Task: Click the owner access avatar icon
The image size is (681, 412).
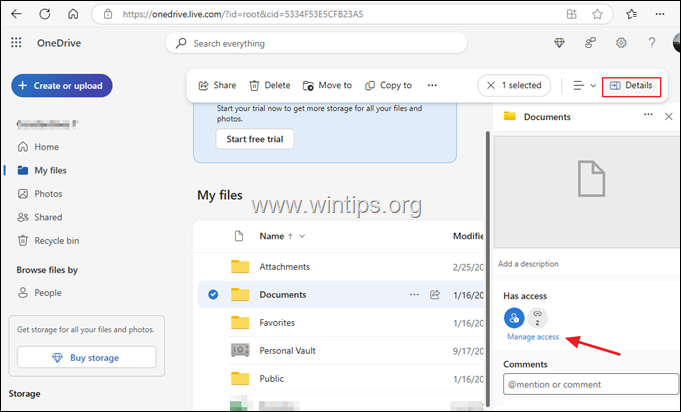Action: point(514,318)
